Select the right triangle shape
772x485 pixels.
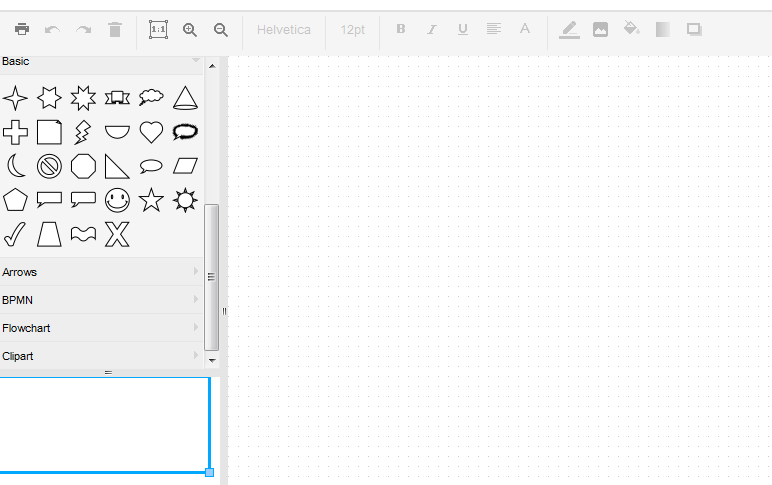[117, 166]
